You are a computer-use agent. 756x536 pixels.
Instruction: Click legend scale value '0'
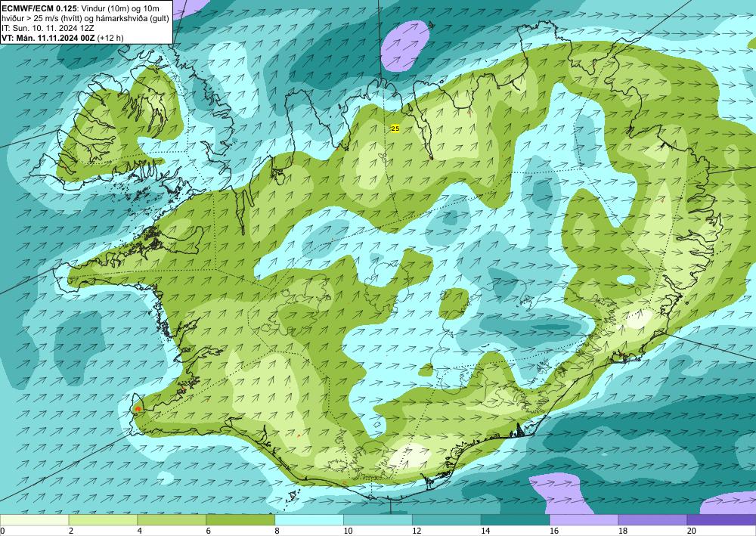click(x=2, y=531)
